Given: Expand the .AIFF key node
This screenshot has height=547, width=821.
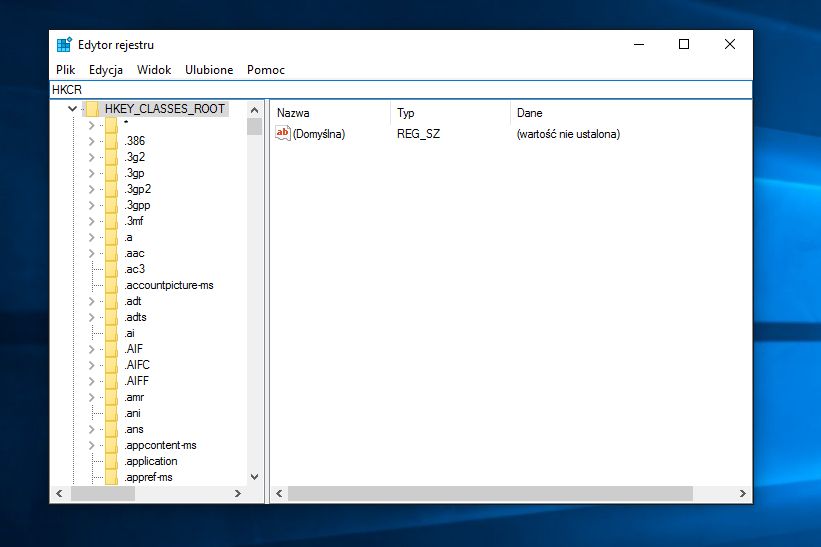Looking at the screenshot, I should point(92,381).
